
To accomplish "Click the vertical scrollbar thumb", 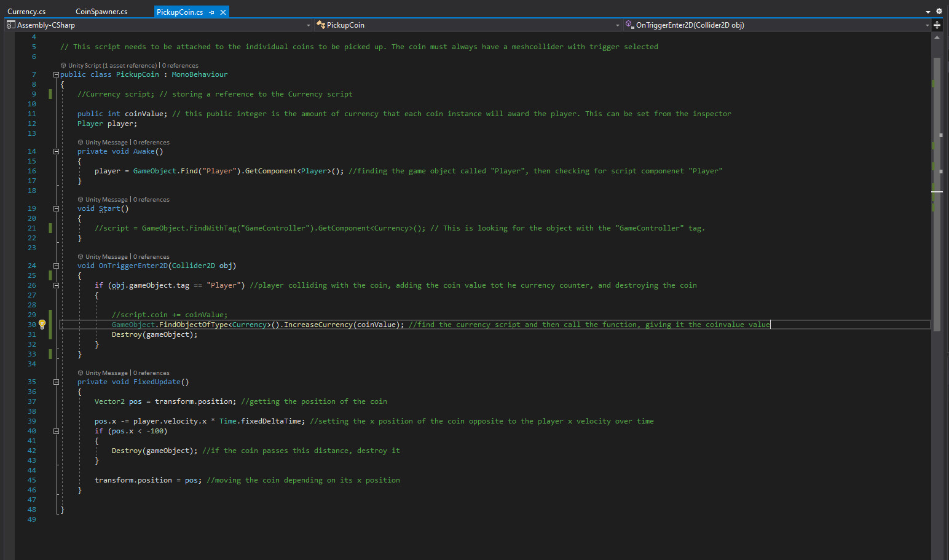I will [x=937, y=194].
